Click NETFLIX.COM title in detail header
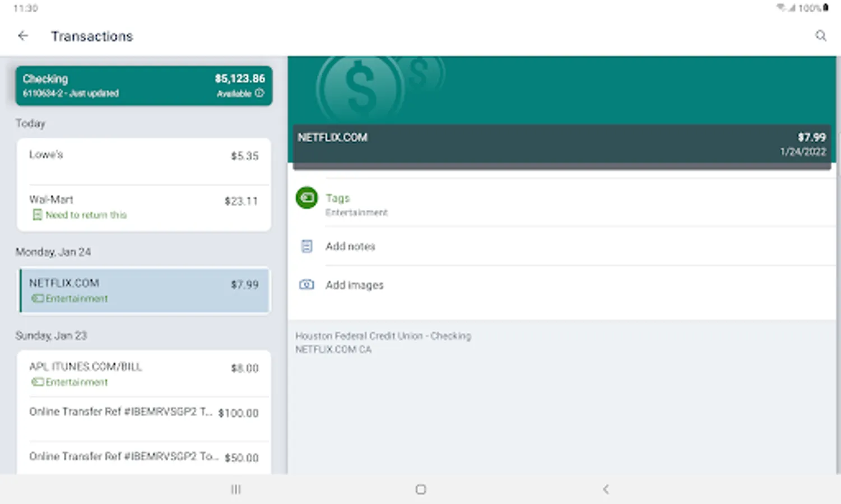 click(x=332, y=137)
